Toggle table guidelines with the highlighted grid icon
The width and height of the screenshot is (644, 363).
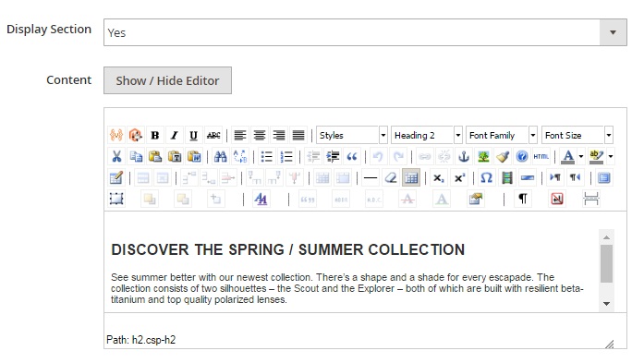(411, 177)
